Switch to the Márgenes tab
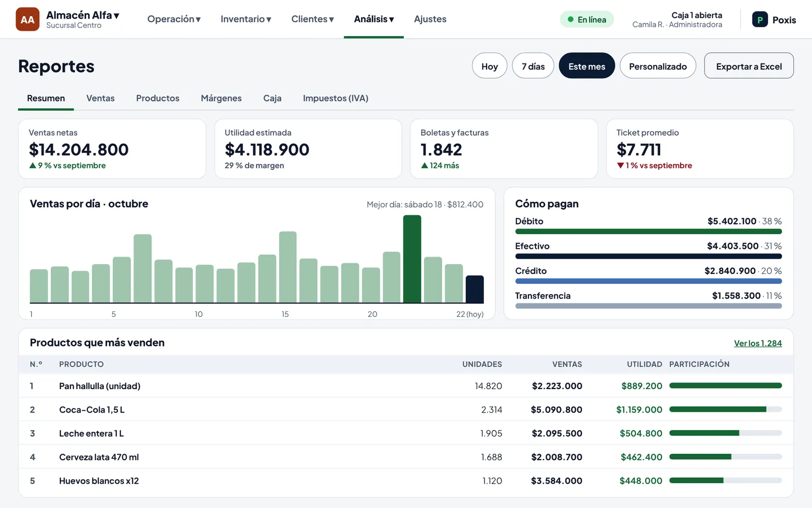This screenshot has height=508, width=812. (x=221, y=98)
